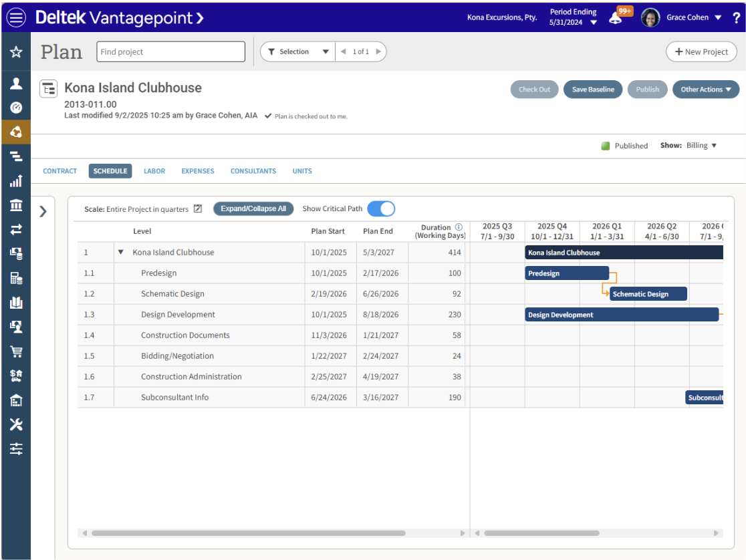
Task: Open the notifications bell with 99+ badge
Action: pyautogui.click(x=614, y=17)
